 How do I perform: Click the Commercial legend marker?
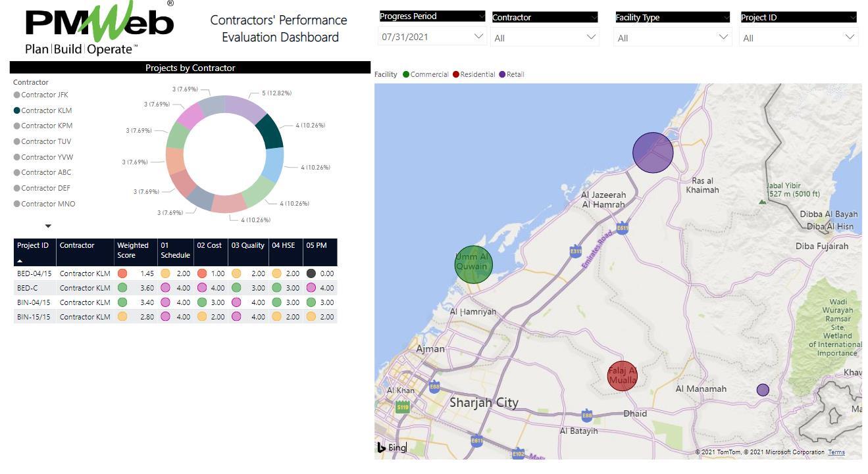(406, 74)
